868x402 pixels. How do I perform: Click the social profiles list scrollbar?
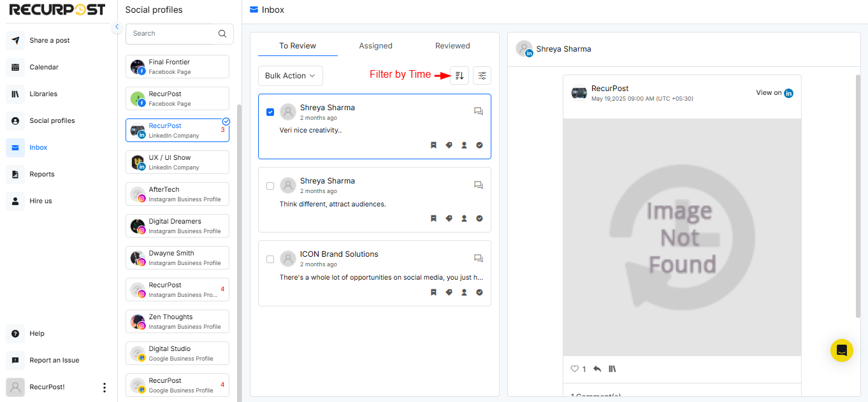click(240, 253)
